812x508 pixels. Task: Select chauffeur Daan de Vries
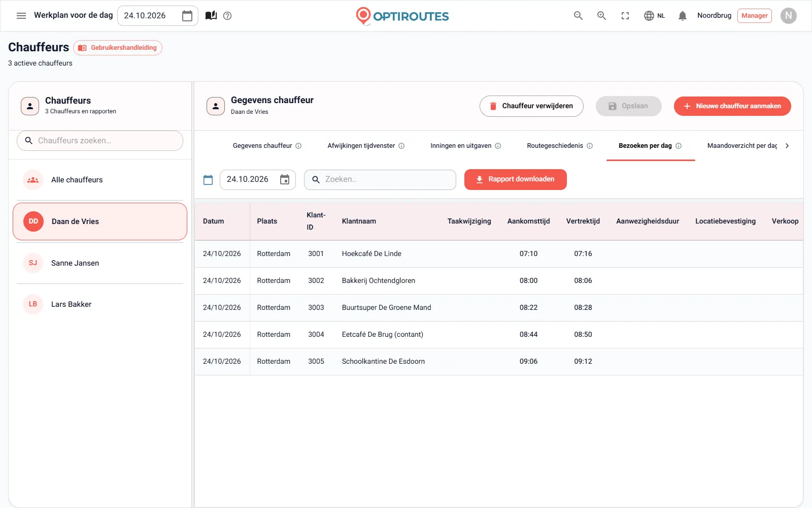click(x=100, y=221)
